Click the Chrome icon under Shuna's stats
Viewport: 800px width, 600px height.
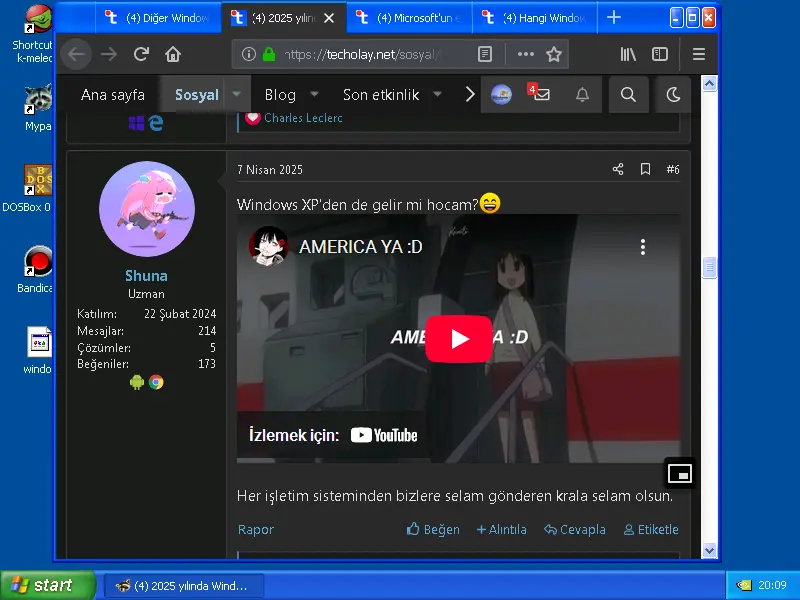[x=156, y=382]
